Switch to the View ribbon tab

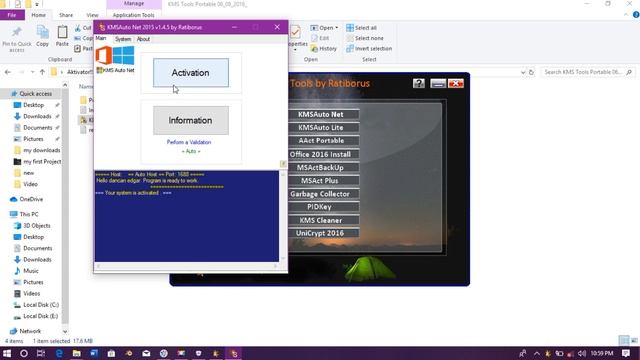92,15
